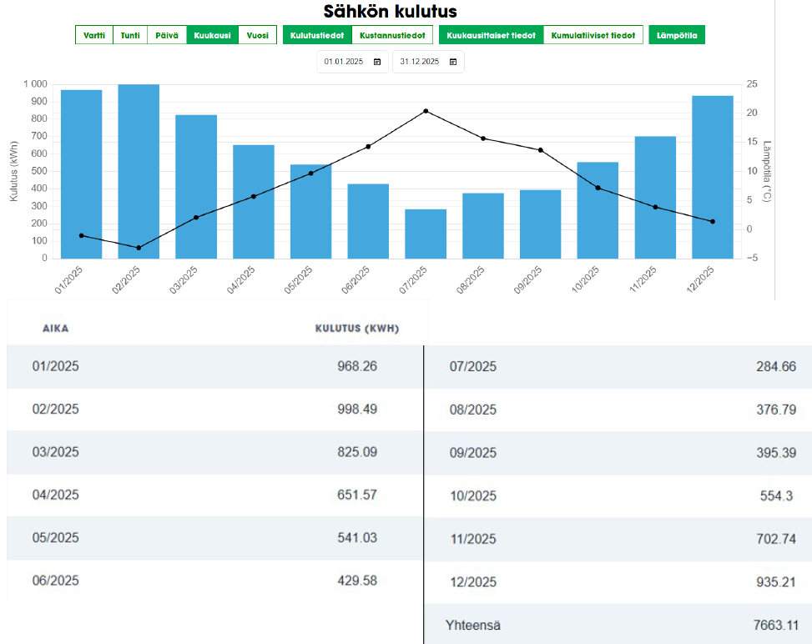The image size is (812, 644).
Task: Click the start date field 01.01.2025
Action: point(344,62)
